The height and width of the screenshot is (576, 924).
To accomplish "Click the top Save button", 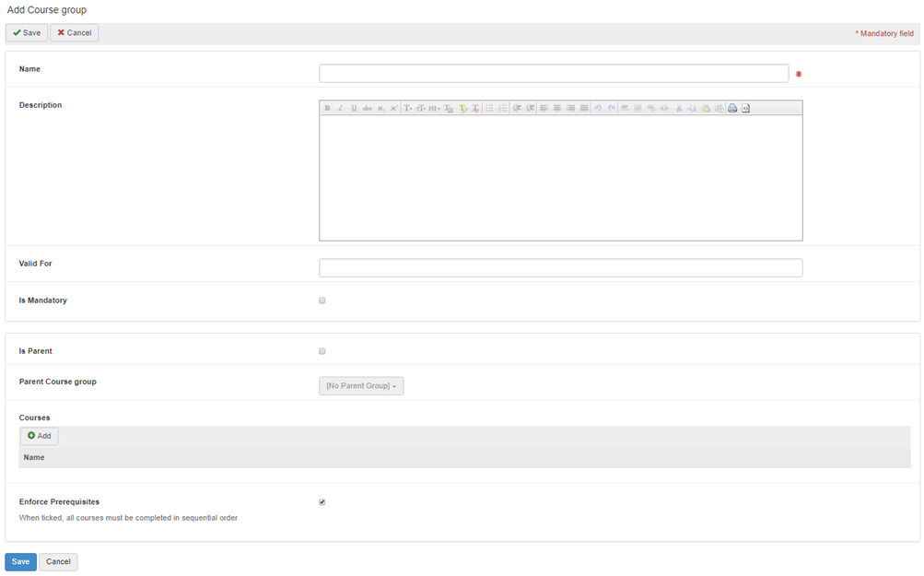I will [x=27, y=33].
